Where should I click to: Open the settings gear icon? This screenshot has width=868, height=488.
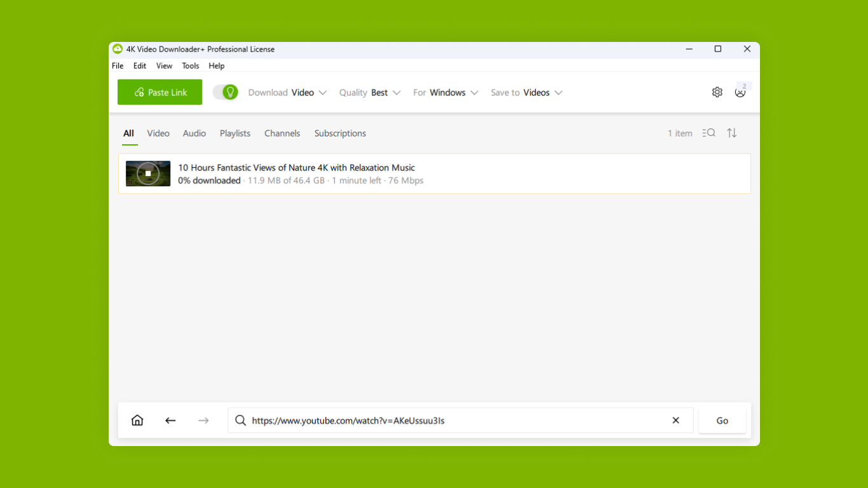pos(717,91)
